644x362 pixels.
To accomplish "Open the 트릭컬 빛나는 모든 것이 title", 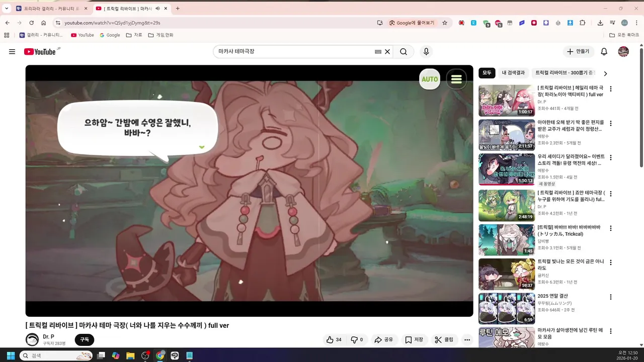I will [x=571, y=265].
